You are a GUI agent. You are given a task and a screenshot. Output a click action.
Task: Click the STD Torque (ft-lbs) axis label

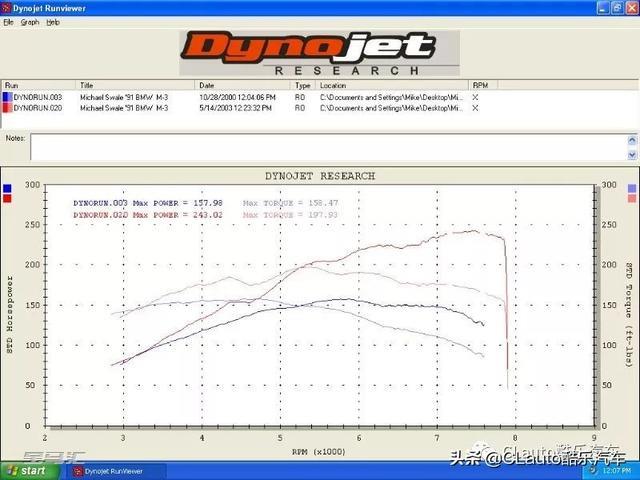pyautogui.click(x=629, y=315)
